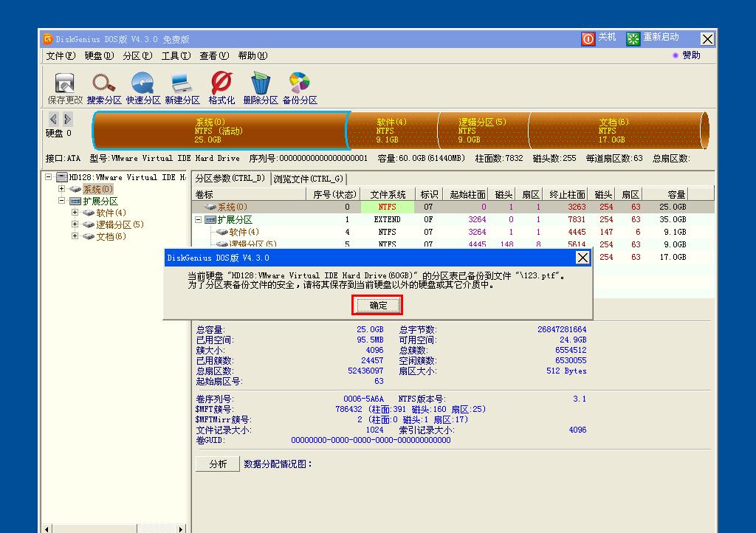Image resolution: width=756 pixels, height=533 pixels.
Task: Select the 逻辑分区(5) partition bar segment
Action: (x=483, y=131)
